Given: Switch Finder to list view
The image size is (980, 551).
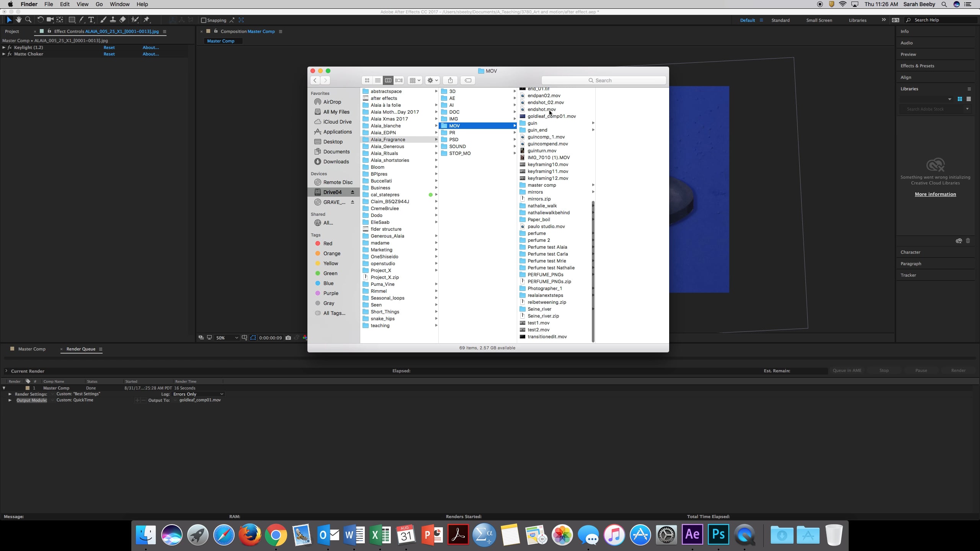Looking at the screenshot, I should (377, 80).
